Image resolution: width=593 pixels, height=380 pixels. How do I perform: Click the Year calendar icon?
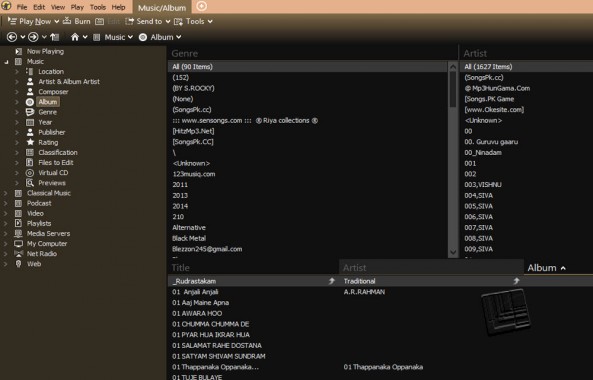(30, 122)
